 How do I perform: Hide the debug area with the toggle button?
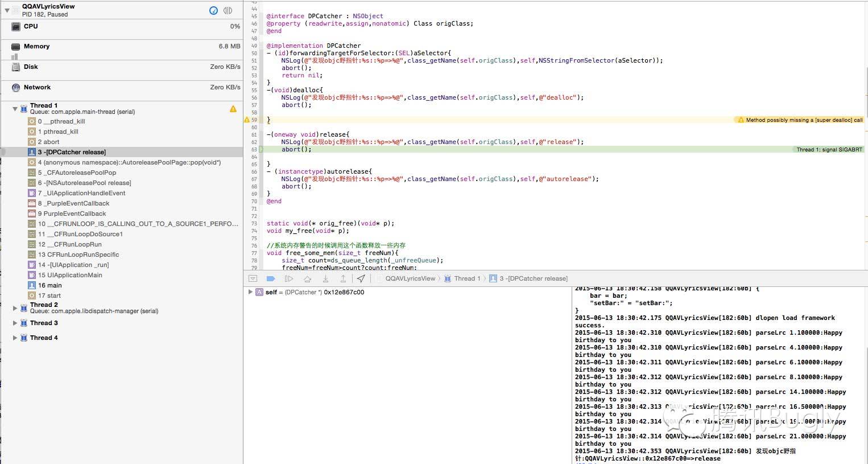pyautogui.click(x=253, y=278)
